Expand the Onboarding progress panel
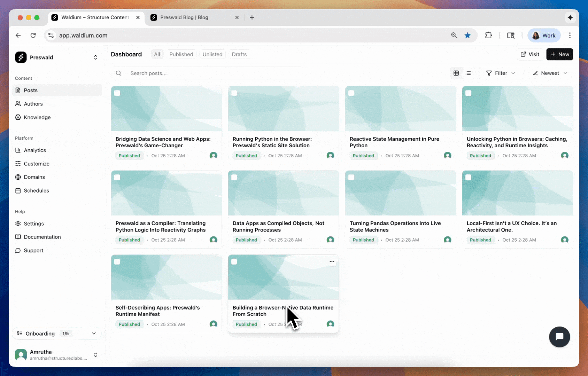588x376 pixels. tap(94, 333)
